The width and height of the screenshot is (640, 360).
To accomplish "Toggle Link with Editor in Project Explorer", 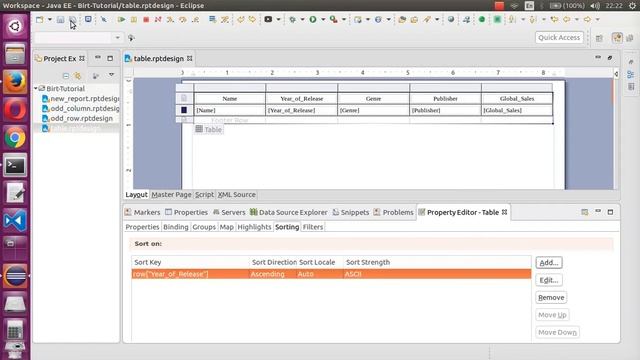I will coord(78,76).
